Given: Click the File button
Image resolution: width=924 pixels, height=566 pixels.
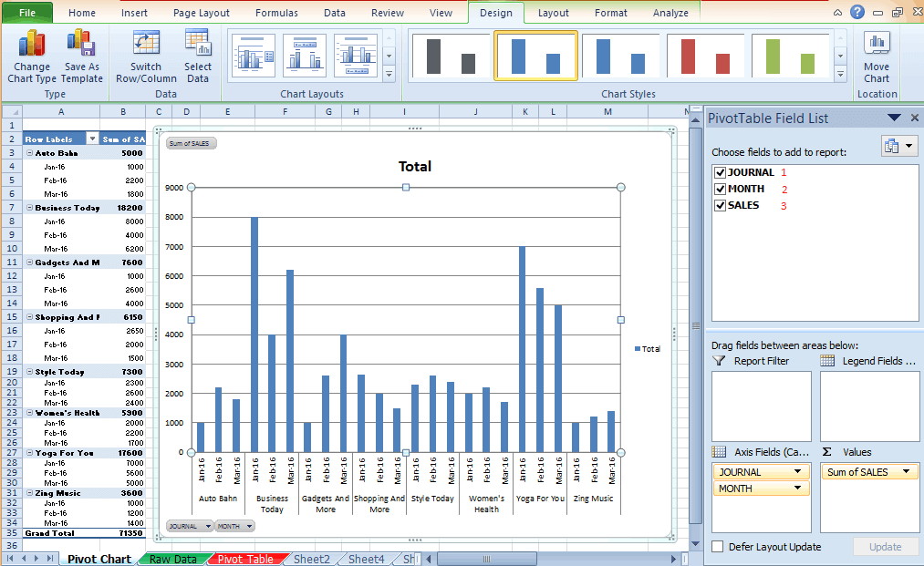Looking at the screenshot, I should coord(26,13).
